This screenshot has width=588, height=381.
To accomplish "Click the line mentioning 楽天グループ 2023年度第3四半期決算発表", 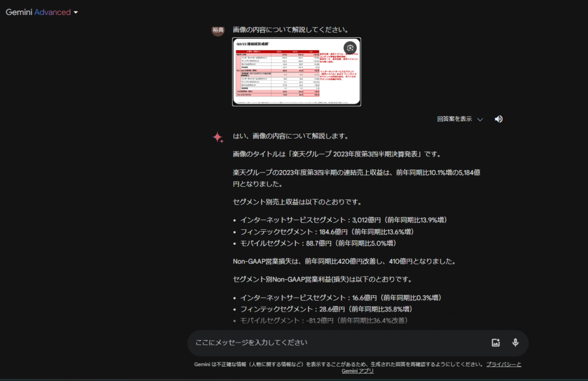I will pyautogui.click(x=336, y=154).
